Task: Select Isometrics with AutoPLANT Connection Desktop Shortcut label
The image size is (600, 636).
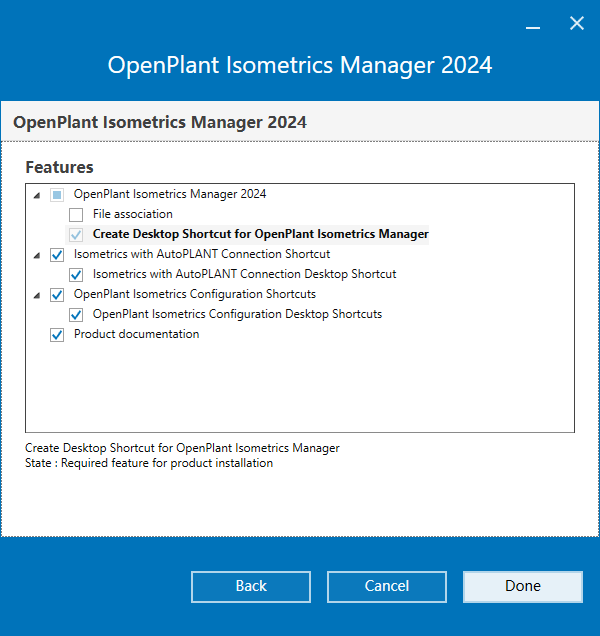Action: tap(244, 274)
